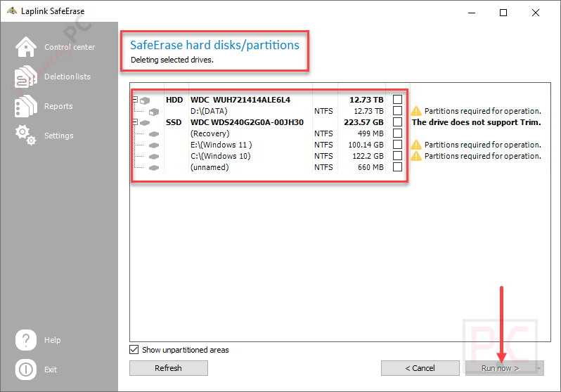Viewport: 561px width, 392px height.
Task: Minimize the Laplink SafeErase window
Action: coord(472,13)
